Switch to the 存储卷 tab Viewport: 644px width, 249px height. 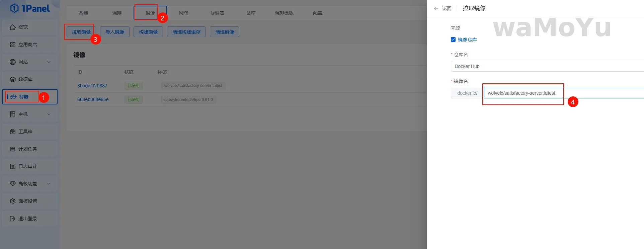(x=217, y=13)
